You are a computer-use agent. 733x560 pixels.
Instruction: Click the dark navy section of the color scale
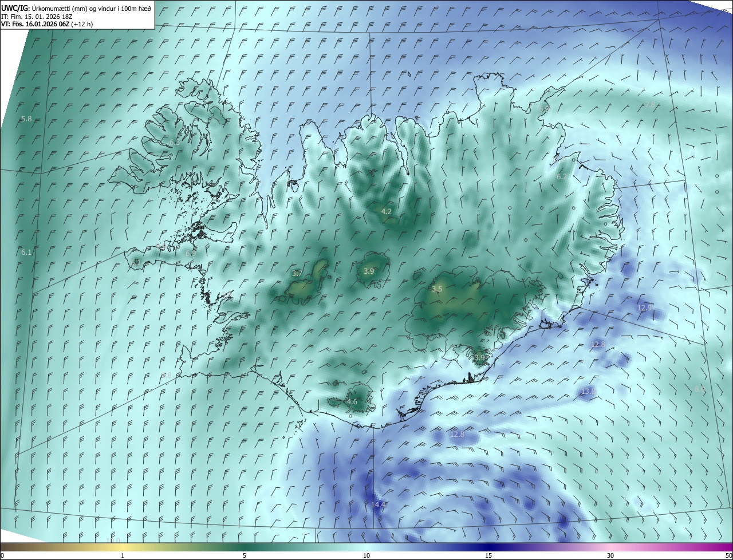click(x=488, y=547)
